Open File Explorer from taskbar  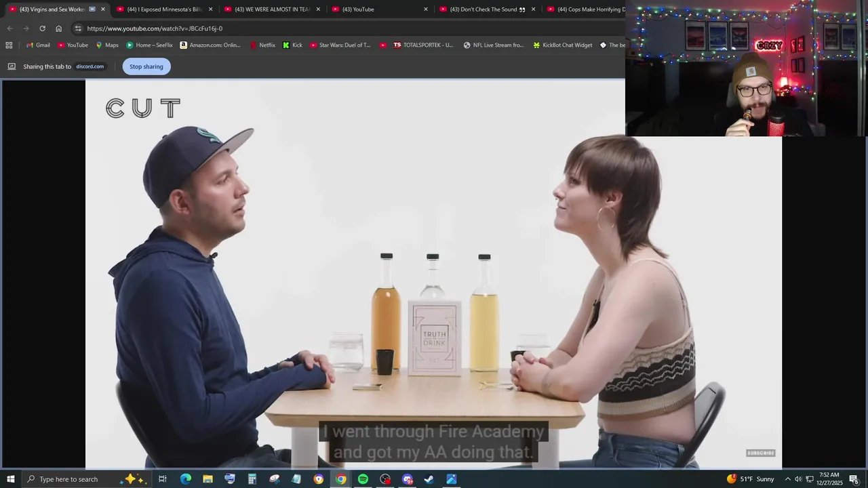click(x=208, y=479)
